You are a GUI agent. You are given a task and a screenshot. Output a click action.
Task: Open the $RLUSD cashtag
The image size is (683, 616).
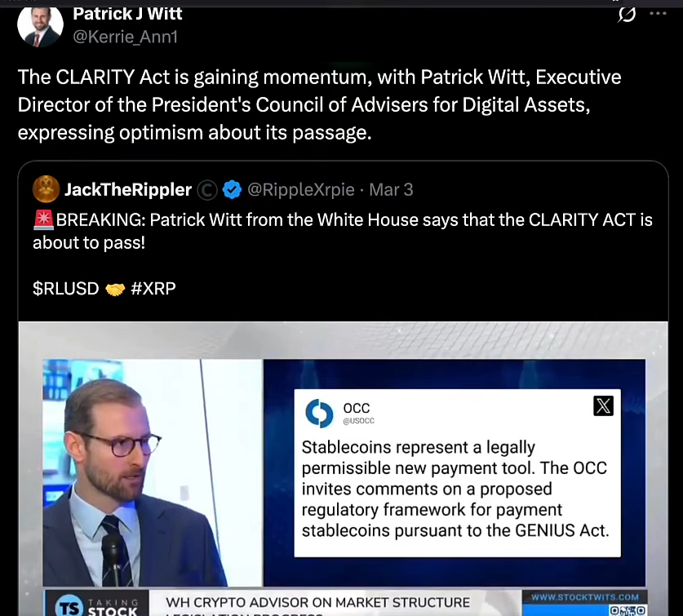(x=66, y=288)
